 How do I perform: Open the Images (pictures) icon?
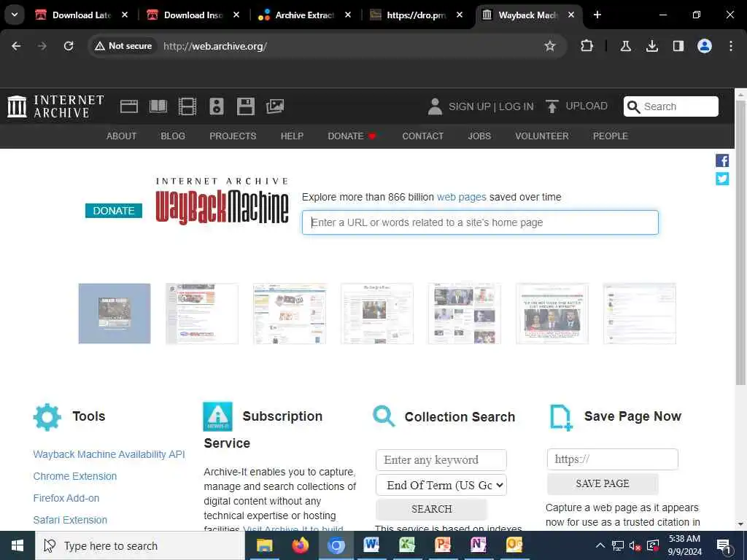click(275, 106)
